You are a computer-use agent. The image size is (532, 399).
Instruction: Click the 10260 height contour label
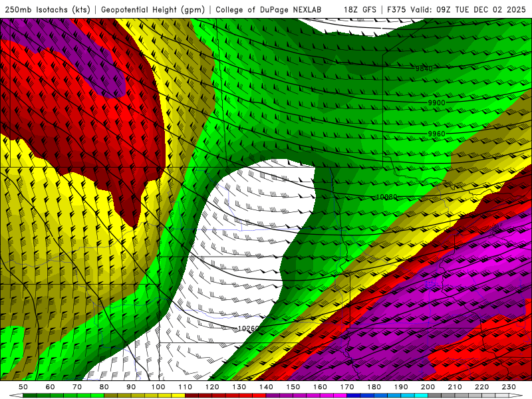[x=248, y=329]
